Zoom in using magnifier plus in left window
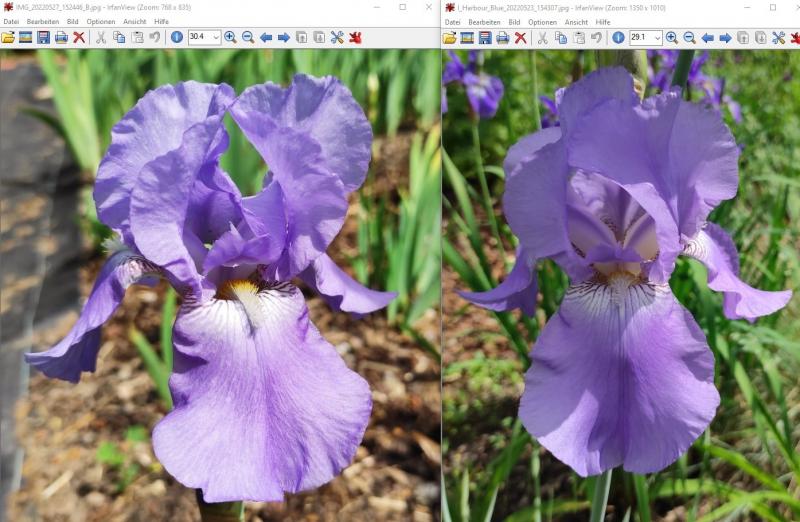The height and width of the screenshot is (522, 800). 230,37
